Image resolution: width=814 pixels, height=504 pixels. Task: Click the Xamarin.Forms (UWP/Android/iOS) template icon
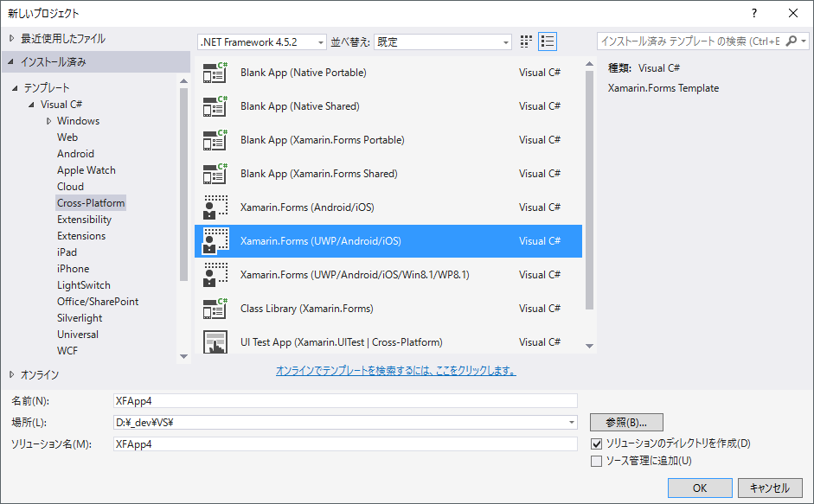tap(215, 241)
